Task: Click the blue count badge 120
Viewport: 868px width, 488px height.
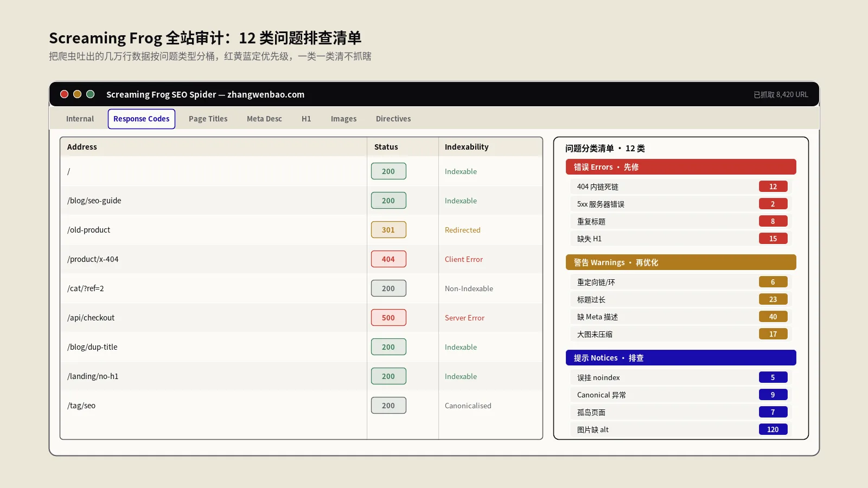Action: (773, 429)
